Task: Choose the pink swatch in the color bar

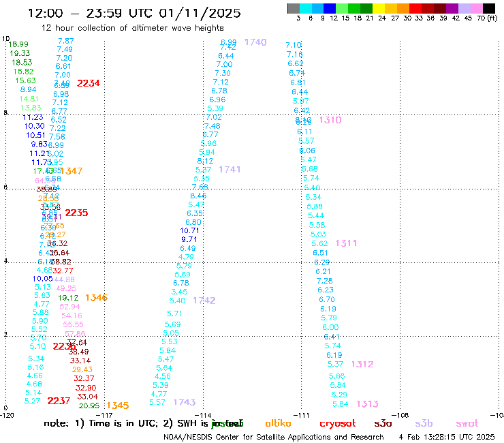Action: pyautogui.click(x=477, y=8)
